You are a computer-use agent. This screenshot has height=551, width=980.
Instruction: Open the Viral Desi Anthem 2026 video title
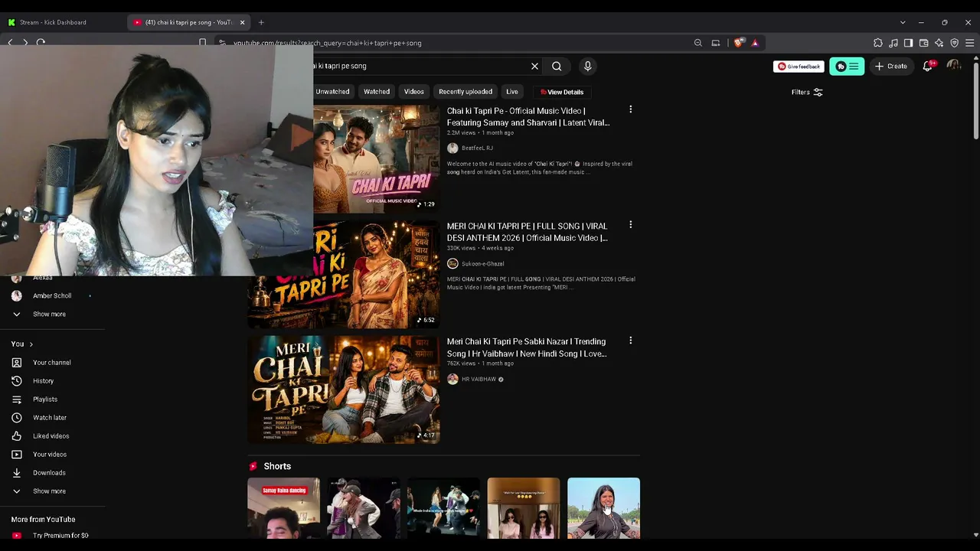528,232
